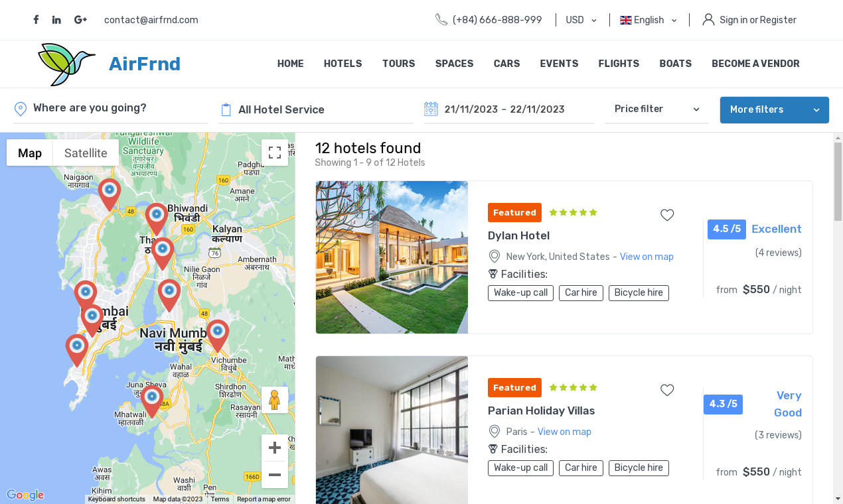
Task: Open map Keyboard shortcuts
Action: click(x=116, y=499)
